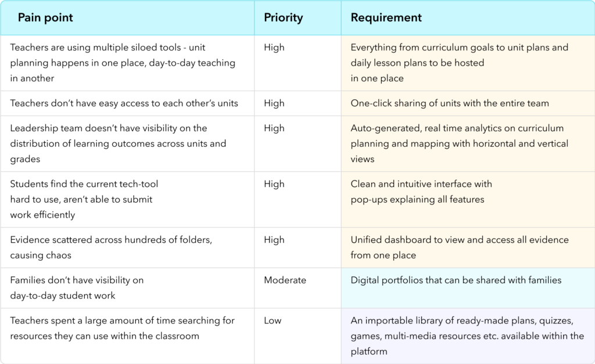Click the "Pain point" column header

click(45, 17)
